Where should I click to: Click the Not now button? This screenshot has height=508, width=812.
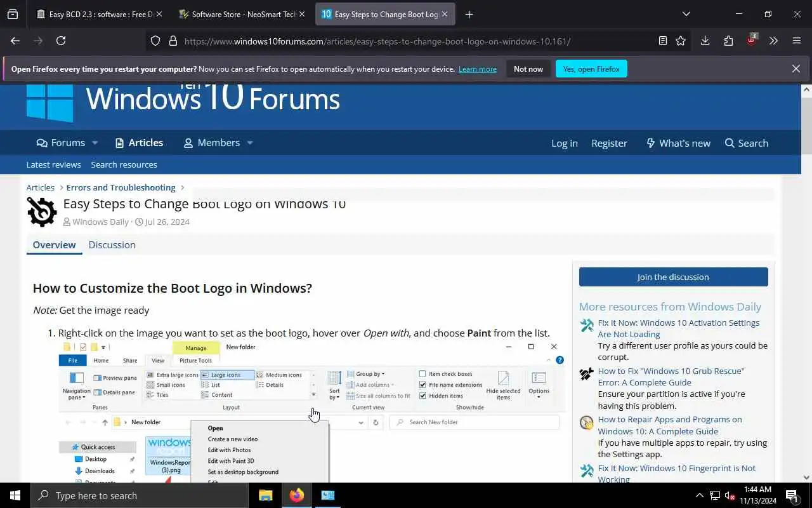coord(528,69)
